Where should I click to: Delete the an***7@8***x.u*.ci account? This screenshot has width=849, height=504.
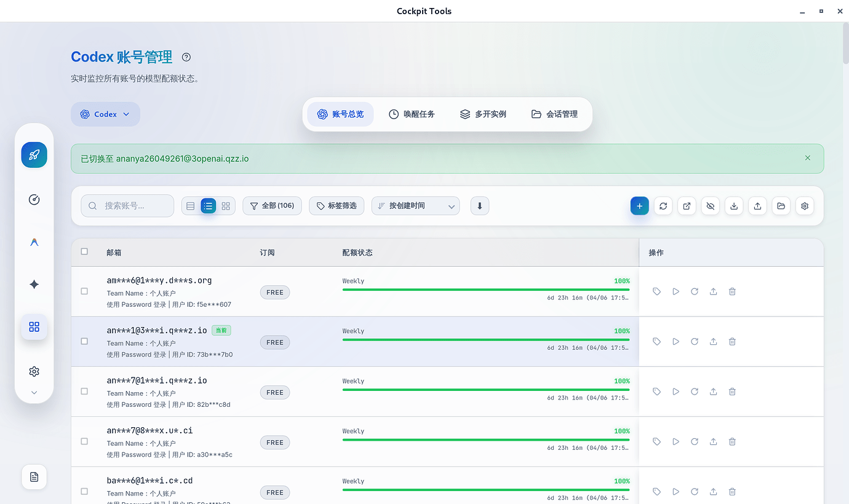pyautogui.click(x=732, y=441)
